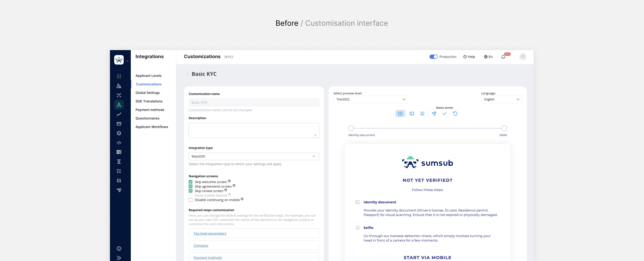Select the open-book preview screen icon
Image resolution: width=644 pixels, height=261 pixels.
click(x=400, y=114)
